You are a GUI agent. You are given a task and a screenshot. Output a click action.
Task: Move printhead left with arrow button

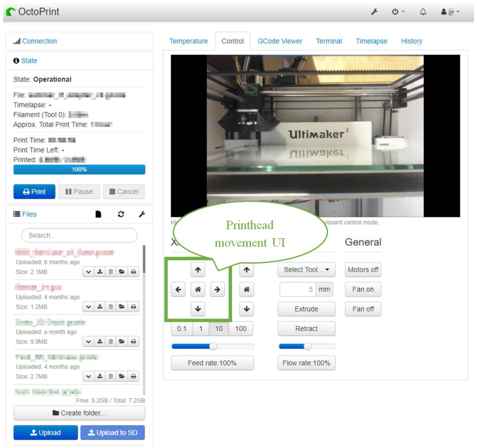click(x=178, y=290)
